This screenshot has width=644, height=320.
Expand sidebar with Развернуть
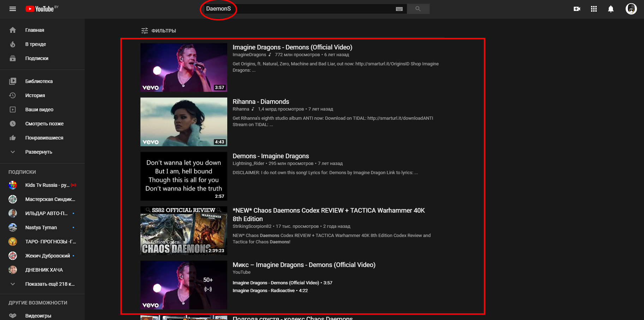42,152
